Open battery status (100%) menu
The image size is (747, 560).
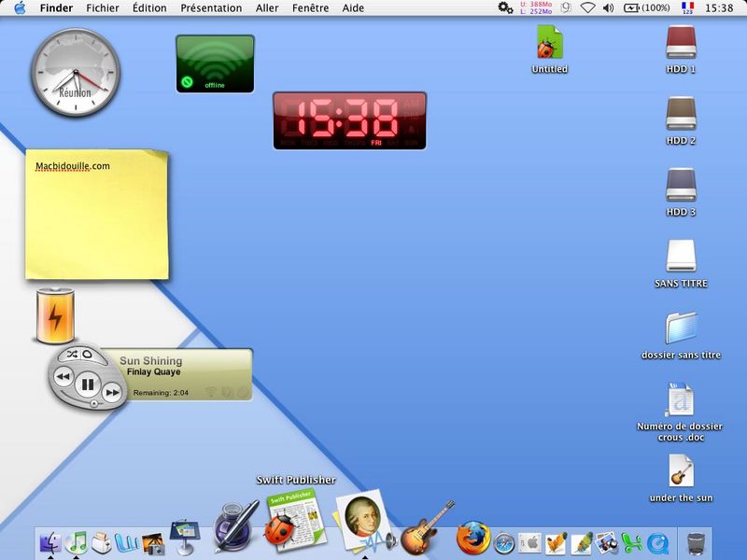[x=646, y=7]
